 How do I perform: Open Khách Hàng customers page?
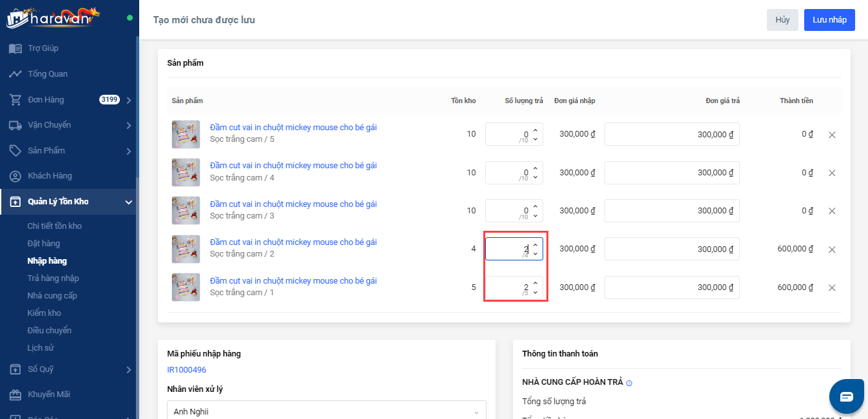(x=50, y=176)
